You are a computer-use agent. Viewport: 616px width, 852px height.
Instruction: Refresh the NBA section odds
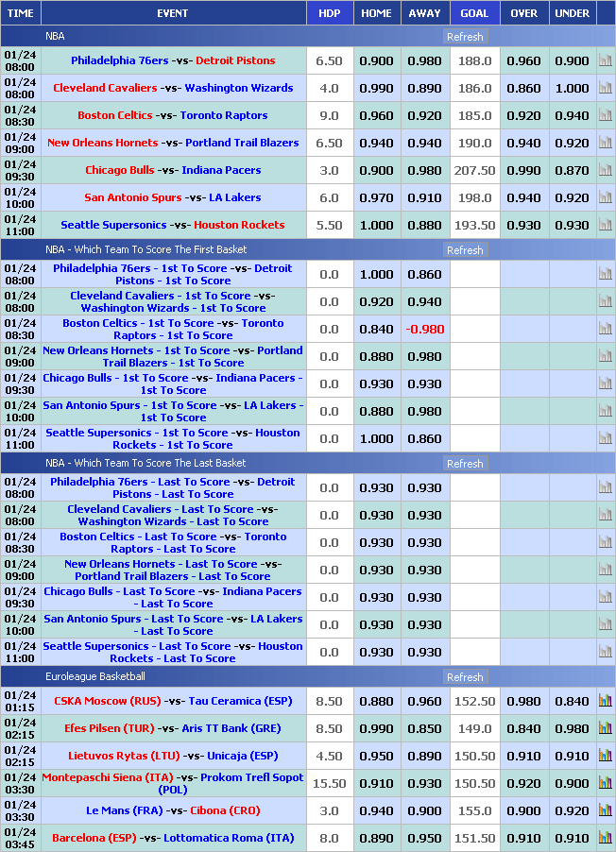[465, 37]
